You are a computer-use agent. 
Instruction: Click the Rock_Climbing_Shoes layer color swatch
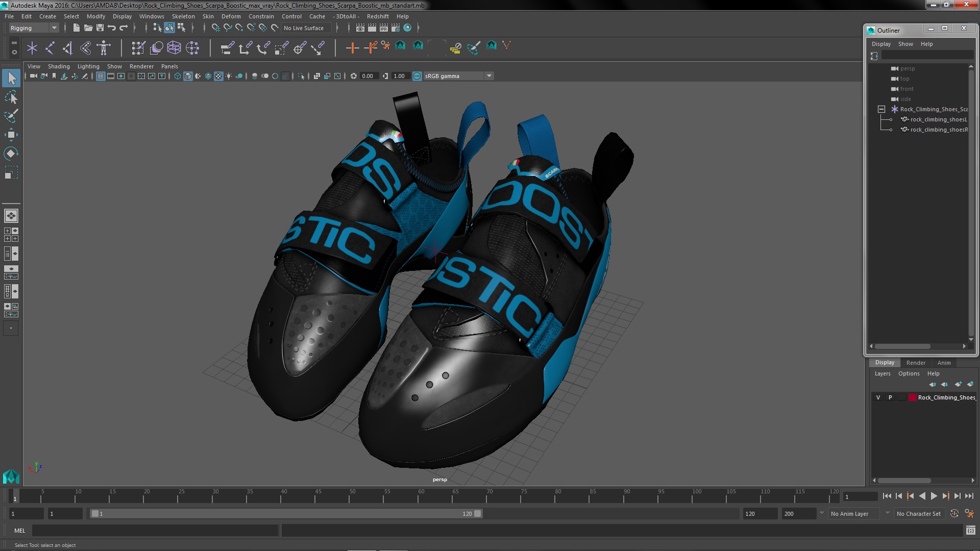pyautogui.click(x=912, y=397)
